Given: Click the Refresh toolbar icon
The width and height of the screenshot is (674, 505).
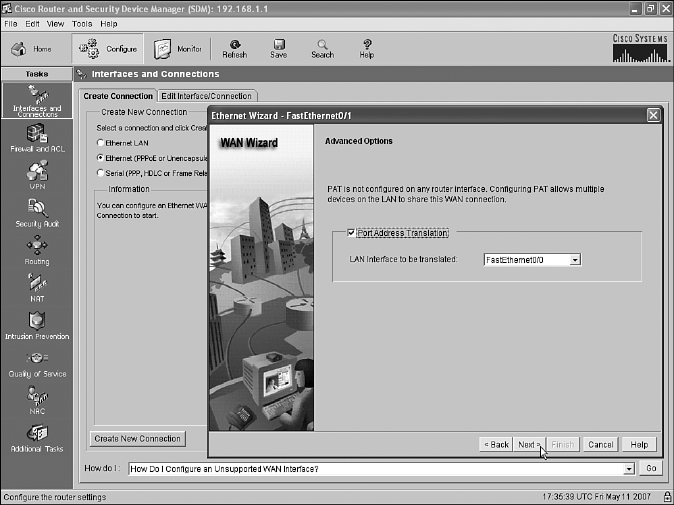Looking at the screenshot, I should click(x=235, y=49).
